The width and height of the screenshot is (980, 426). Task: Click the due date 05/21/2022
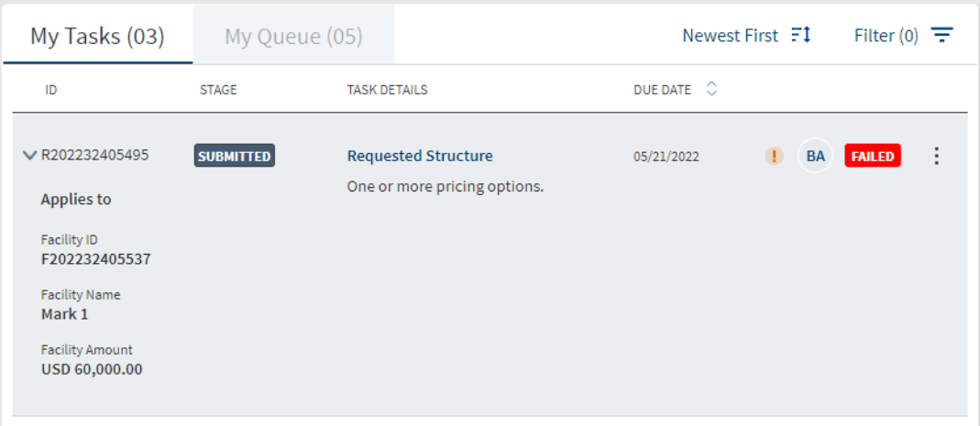[x=666, y=156]
